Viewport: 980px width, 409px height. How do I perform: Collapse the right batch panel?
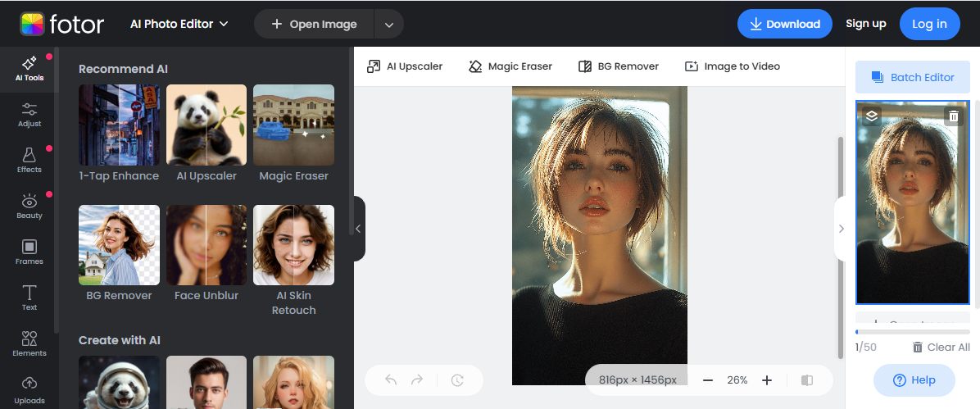point(841,229)
